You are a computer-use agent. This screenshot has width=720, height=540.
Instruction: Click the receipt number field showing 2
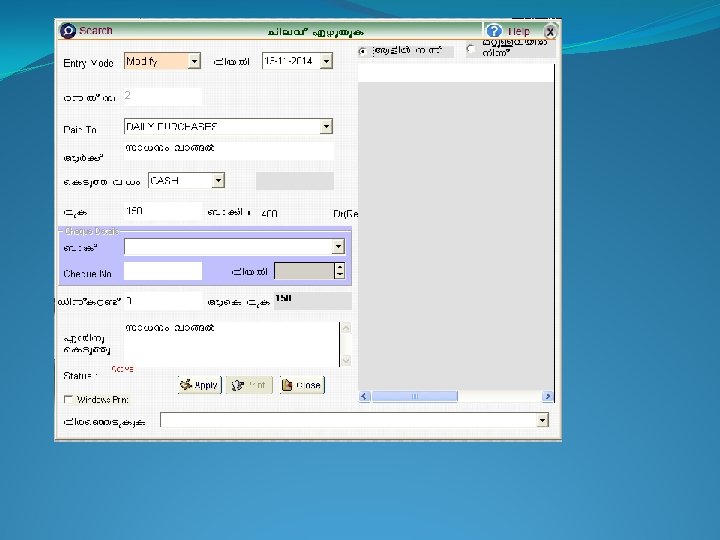[x=163, y=96]
